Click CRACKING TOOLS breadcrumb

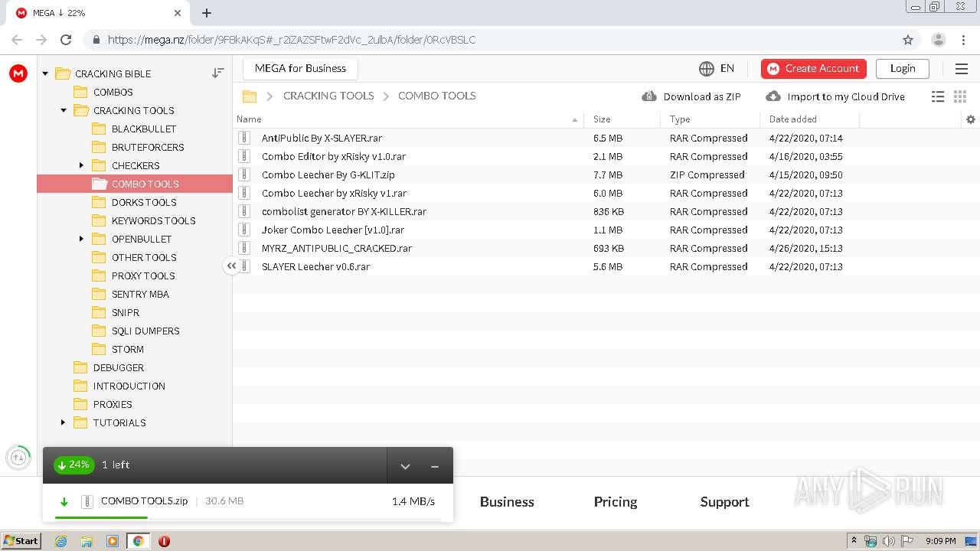328,96
